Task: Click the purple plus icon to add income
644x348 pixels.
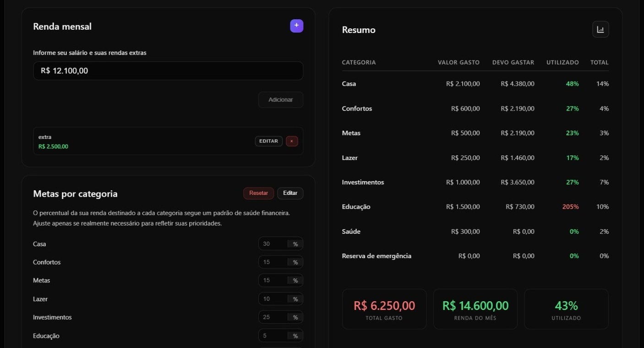Action: [296, 26]
